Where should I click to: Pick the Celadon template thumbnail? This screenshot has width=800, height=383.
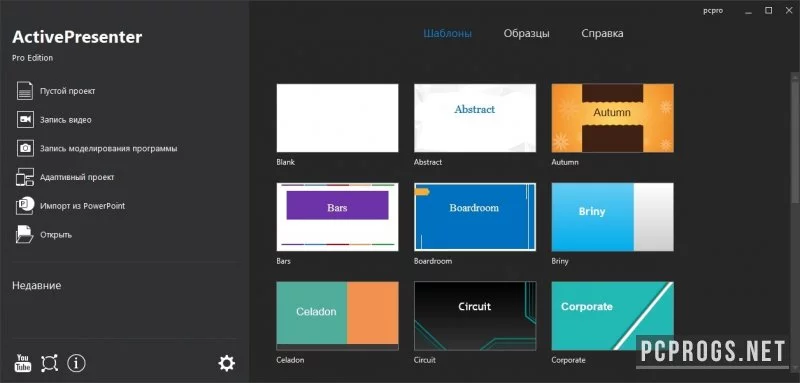337,316
